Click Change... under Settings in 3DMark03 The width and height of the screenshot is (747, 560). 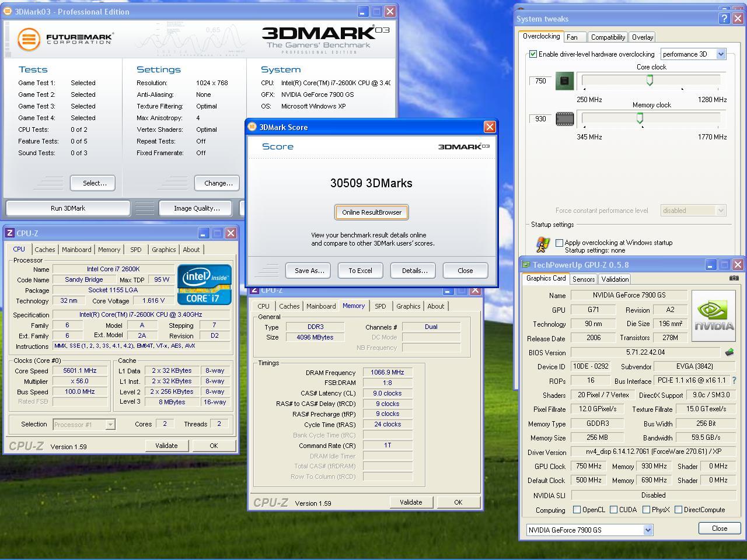(x=218, y=183)
